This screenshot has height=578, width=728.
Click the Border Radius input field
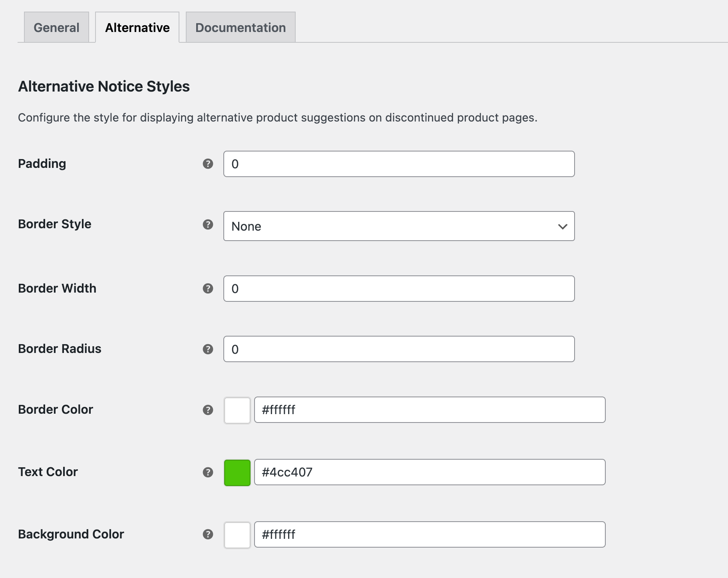tap(399, 349)
